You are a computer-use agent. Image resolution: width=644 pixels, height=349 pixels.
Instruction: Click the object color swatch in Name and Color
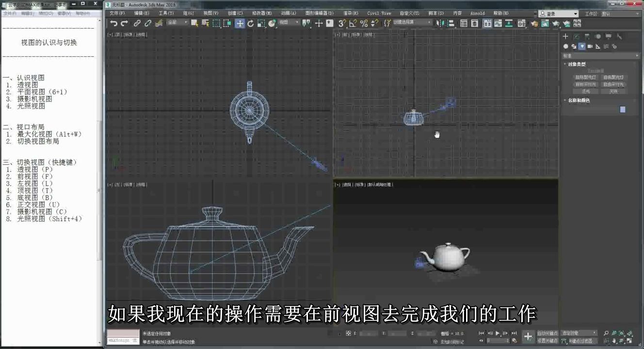[623, 109]
